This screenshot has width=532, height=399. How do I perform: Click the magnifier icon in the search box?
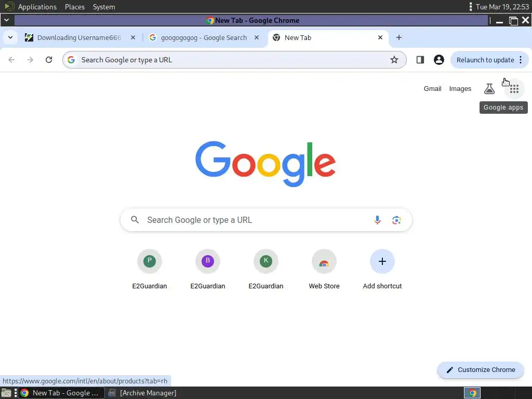[x=135, y=220]
